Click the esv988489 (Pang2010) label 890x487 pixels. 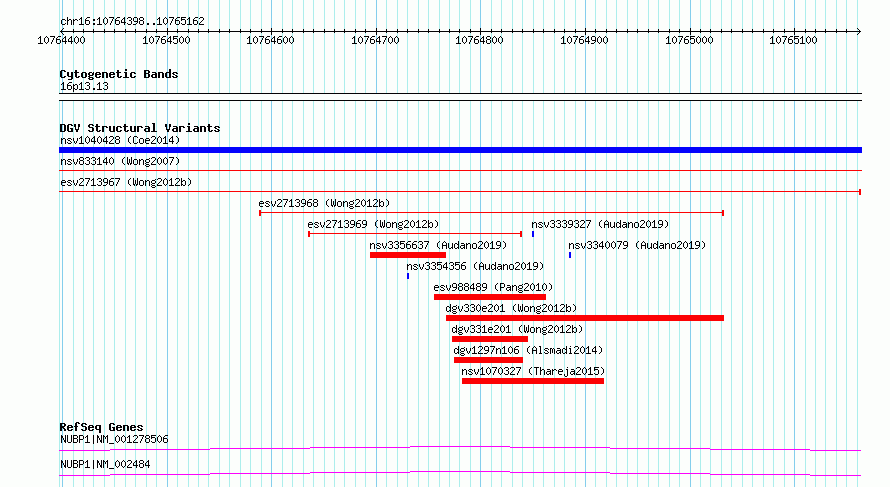tap(493, 287)
